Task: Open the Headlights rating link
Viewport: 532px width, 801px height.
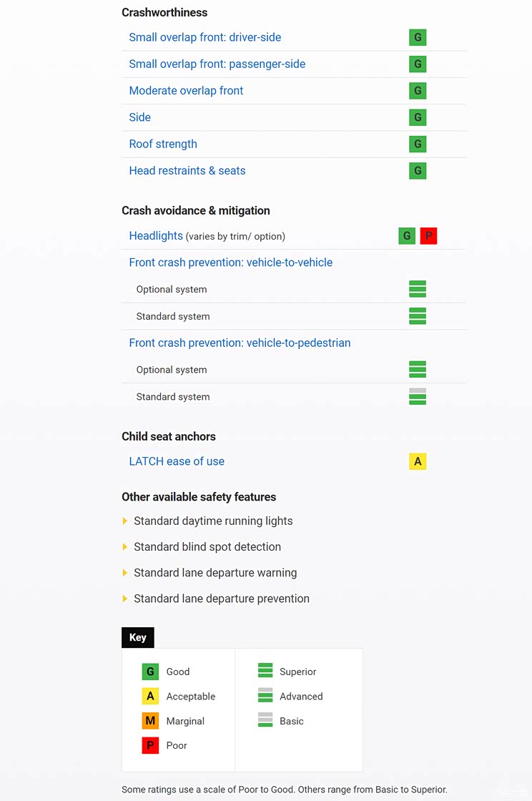Action: pos(156,236)
